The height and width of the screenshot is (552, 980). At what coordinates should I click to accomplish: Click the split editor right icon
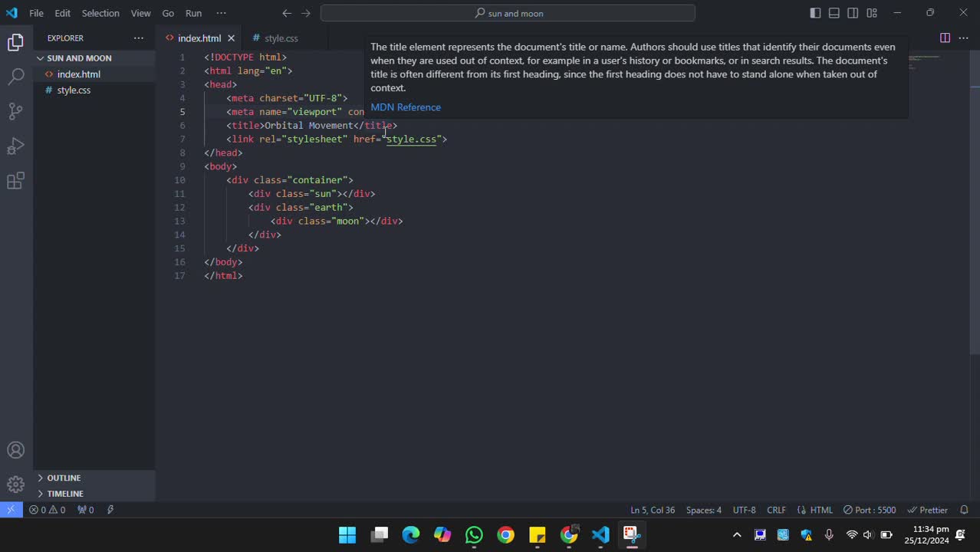tap(945, 38)
